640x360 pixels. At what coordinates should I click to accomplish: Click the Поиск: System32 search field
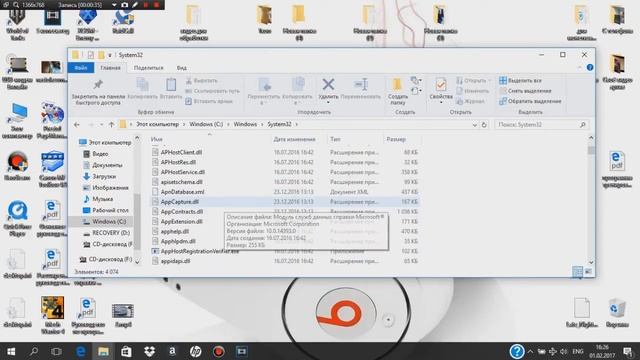pos(542,124)
